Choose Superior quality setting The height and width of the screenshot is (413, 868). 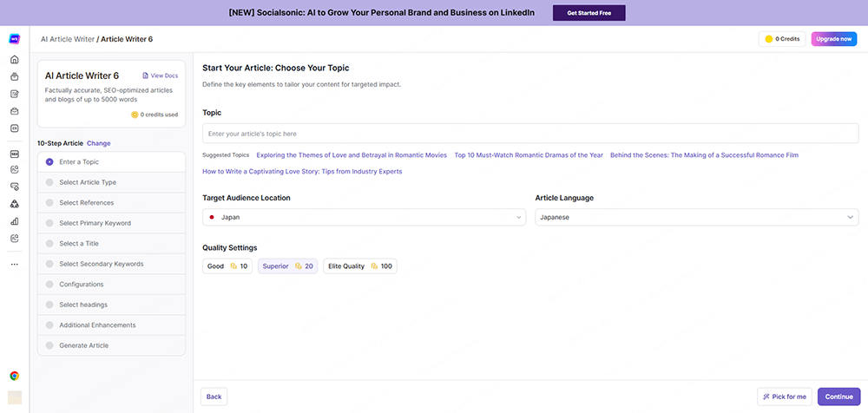(288, 266)
